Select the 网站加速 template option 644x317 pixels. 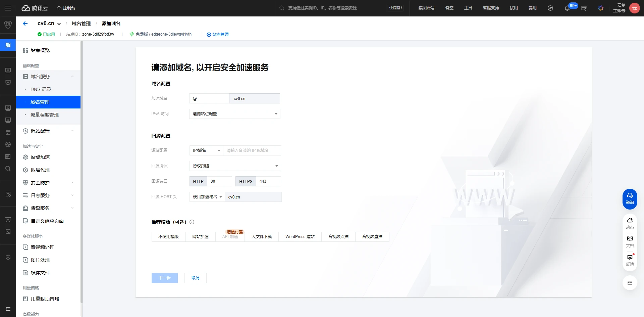point(200,237)
